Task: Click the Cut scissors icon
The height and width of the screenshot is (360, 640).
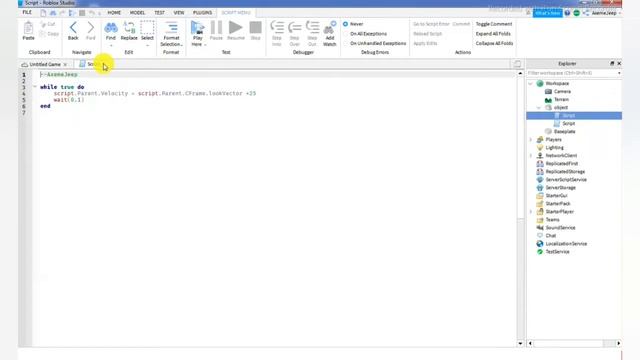Action: [43, 24]
